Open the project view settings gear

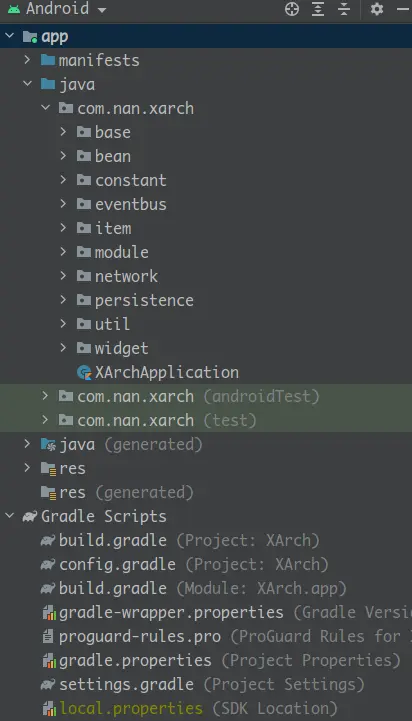pos(377,9)
